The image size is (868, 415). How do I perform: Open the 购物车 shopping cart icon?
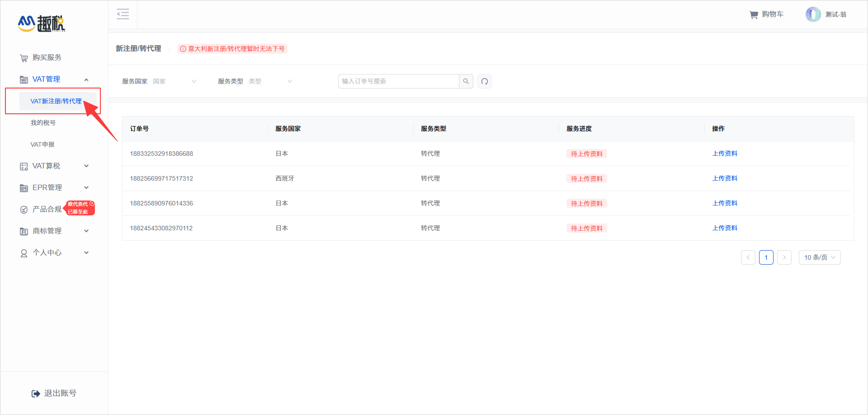point(753,14)
